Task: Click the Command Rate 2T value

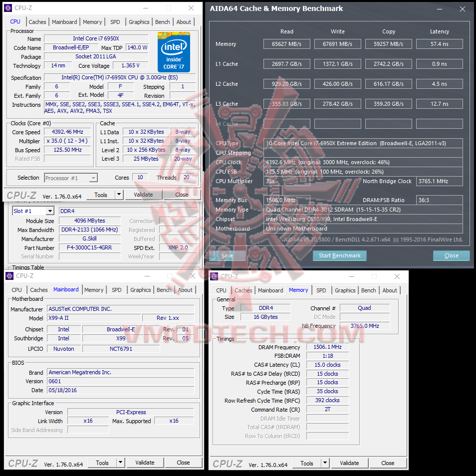Action: click(327, 409)
